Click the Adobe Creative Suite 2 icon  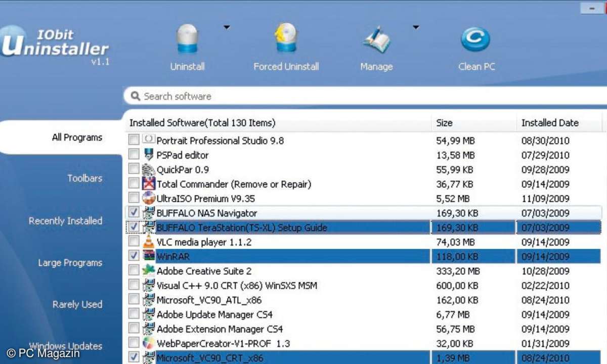point(148,271)
